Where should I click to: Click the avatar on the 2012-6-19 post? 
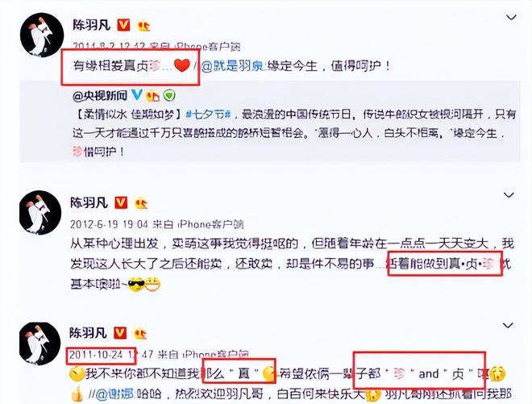pyautogui.click(x=40, y=213)
